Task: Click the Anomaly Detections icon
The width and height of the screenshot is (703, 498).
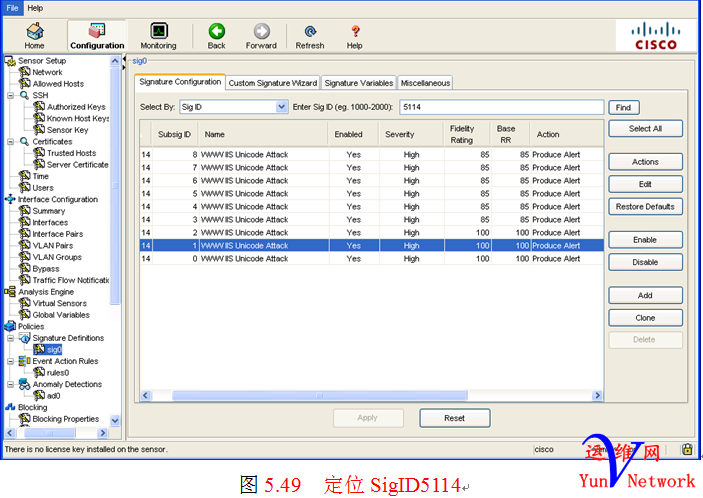Action: (25, 384)
